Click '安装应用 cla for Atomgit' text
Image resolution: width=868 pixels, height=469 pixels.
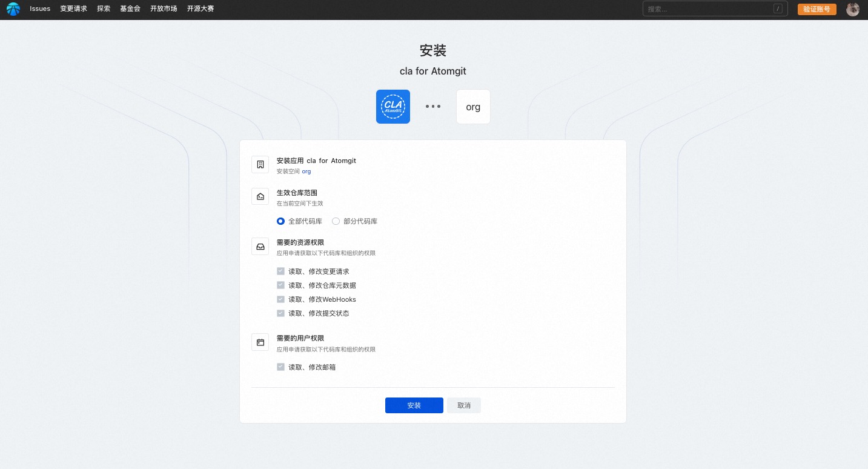tap(317, 161)
